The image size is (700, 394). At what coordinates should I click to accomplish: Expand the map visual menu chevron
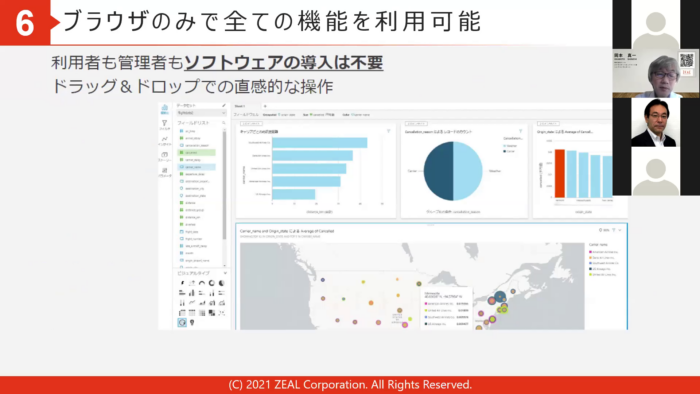coord(620,230)
